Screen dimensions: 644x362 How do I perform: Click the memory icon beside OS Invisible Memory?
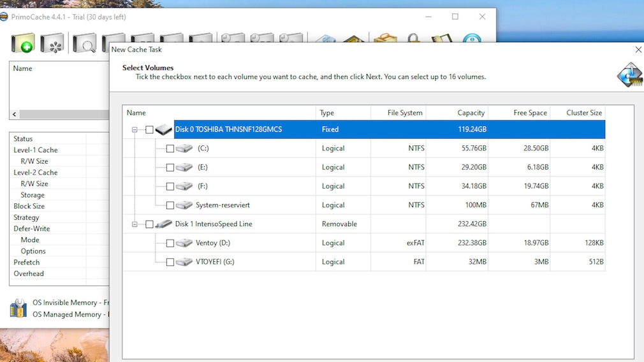[x=18, y=308]
